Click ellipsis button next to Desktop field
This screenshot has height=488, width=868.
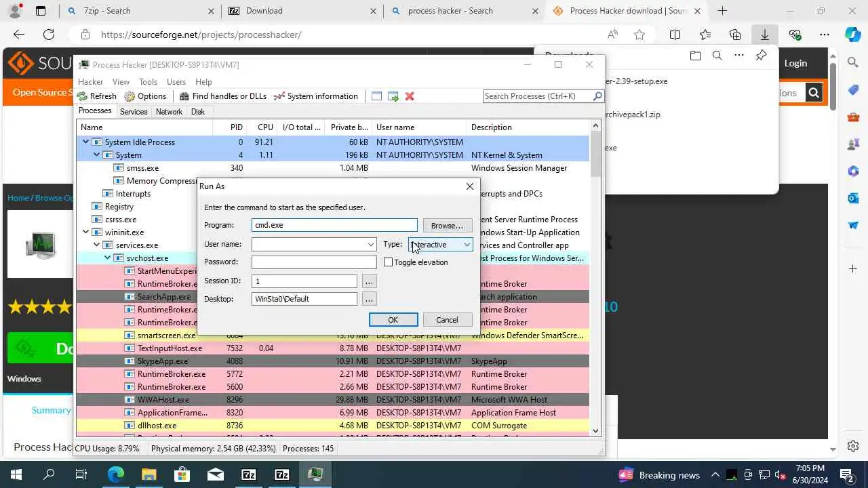369,298
